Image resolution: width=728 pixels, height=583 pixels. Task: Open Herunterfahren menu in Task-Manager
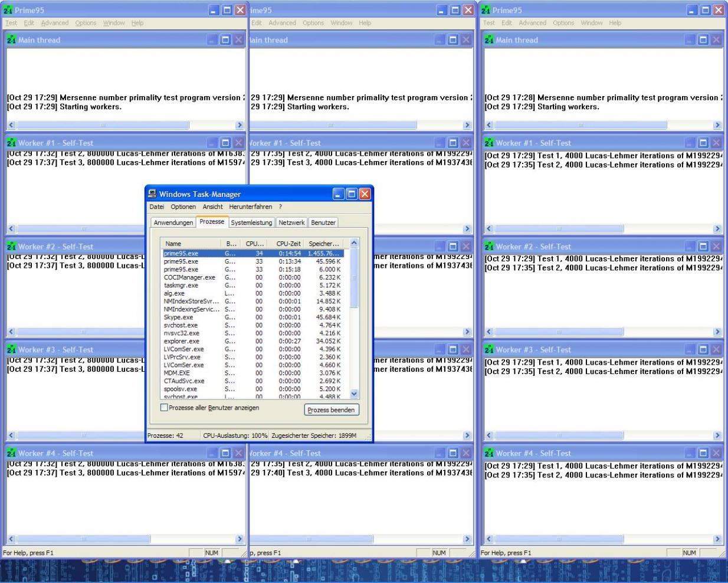tap(251, 207)
